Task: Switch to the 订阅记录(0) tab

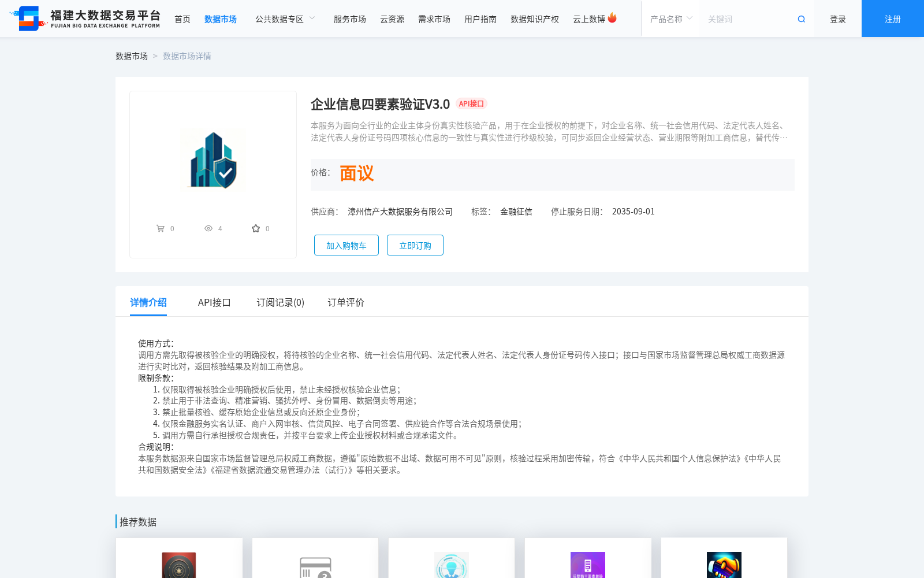Action: coord(281,302)
